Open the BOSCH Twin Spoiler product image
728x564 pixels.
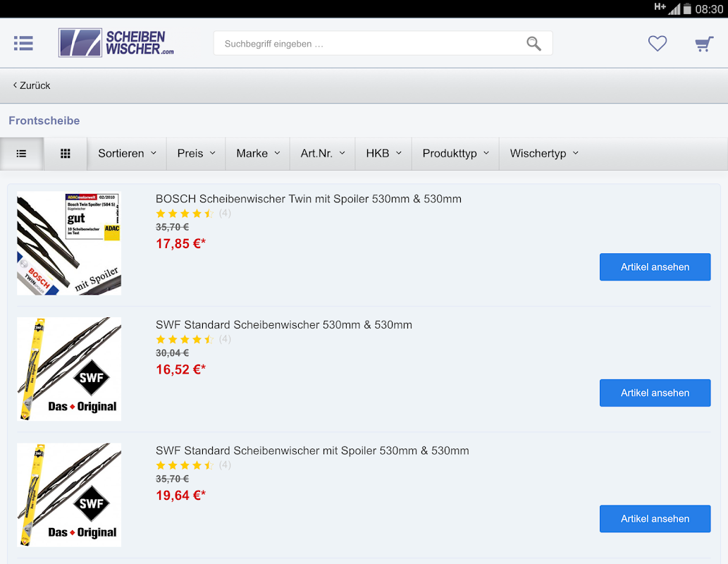click(x=69, y=243)
